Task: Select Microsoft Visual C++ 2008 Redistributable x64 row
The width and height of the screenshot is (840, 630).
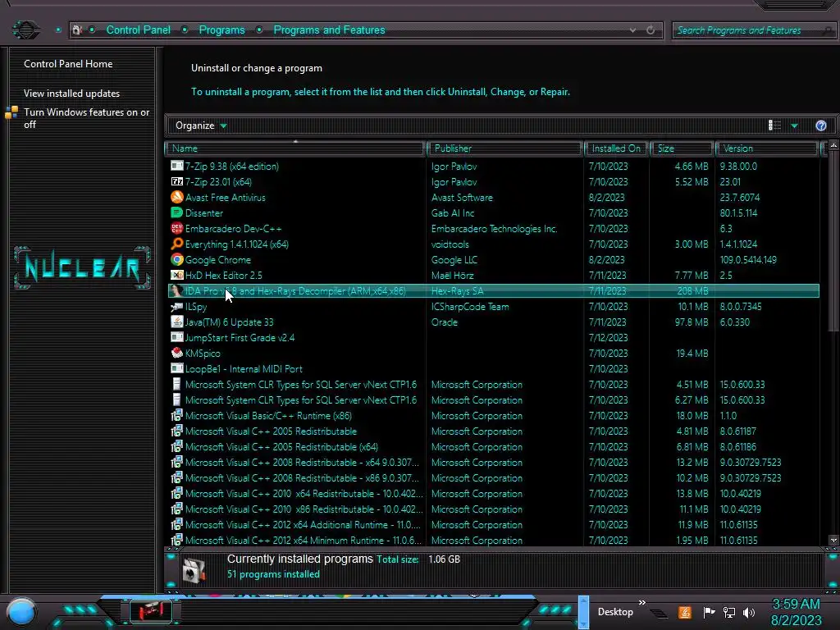Action: pos(493,462)
